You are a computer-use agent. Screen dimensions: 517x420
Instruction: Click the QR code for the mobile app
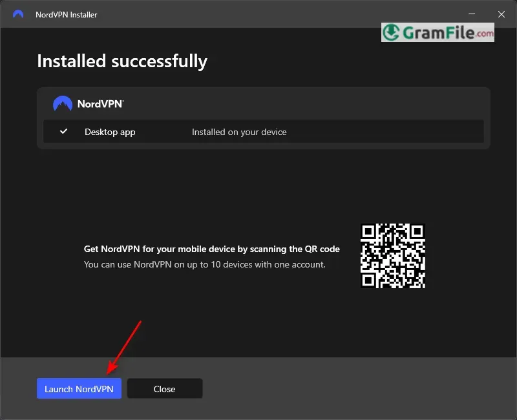click(x=393, y=256)
